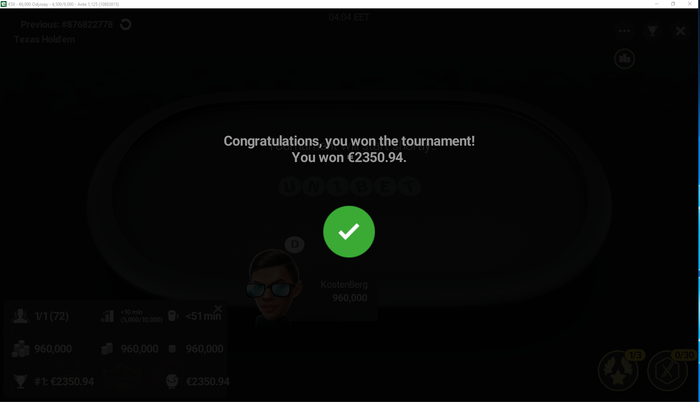Maximize the poker table window
700x402 pixels.
pyautogui.click(x=673, y=4)
